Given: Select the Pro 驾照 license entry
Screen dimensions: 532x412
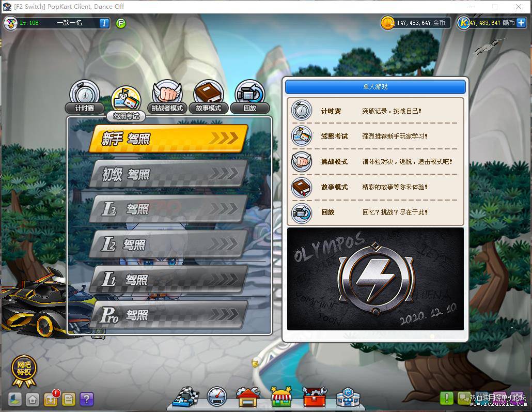Looking at the screenshot, I should 168,314.
